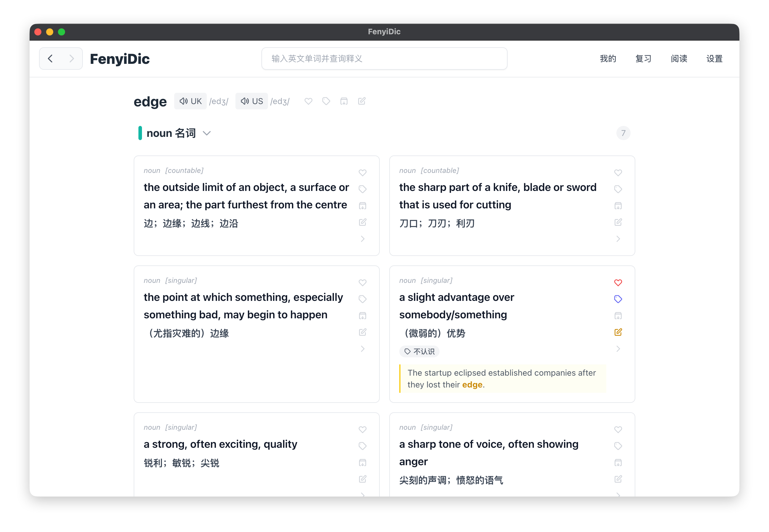Tag the word edge using header tag icon
Screen dimensions: 769x532
click(x=326, y=101)
